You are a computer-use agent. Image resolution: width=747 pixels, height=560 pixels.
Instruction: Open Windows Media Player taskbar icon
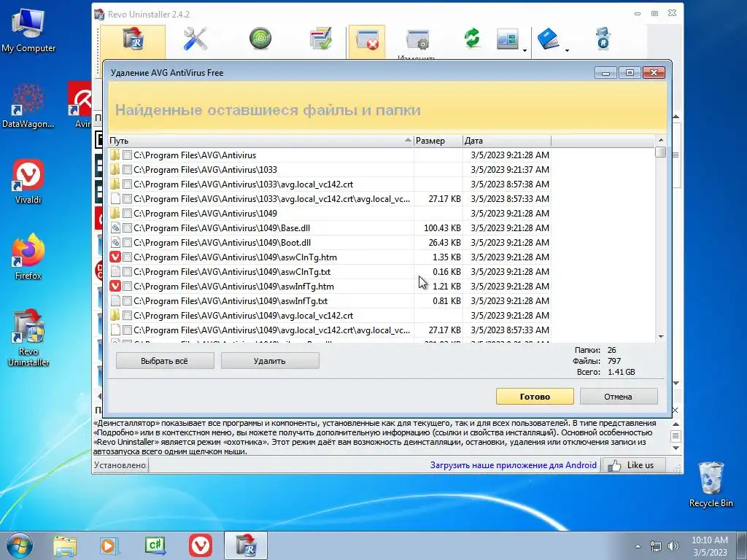click(109, 545)
